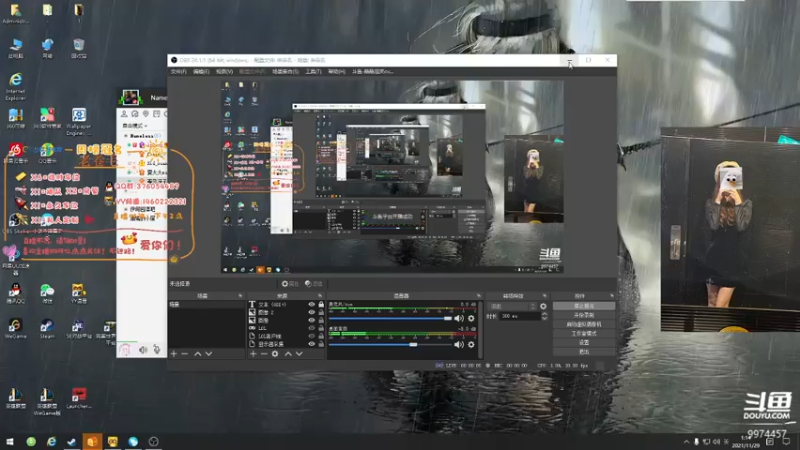
Task: Open YY voice desktop shortcut
Action: [78, 293]
